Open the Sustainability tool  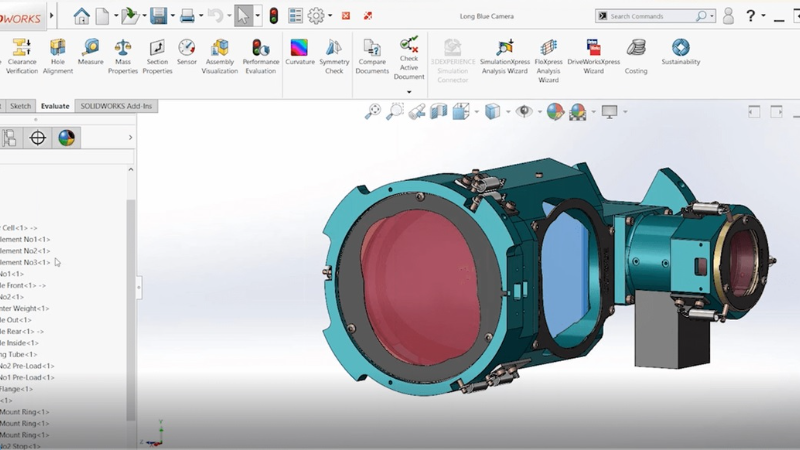(681, 51)
